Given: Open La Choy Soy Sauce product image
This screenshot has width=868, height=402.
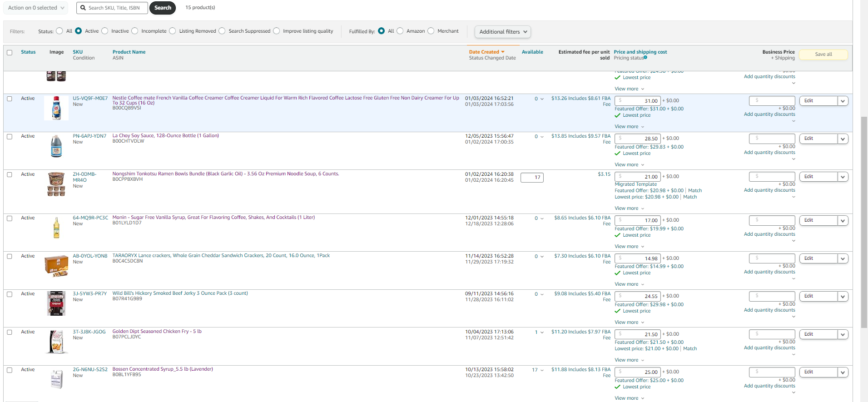Looking at the screenshot, I should (56, 146).
